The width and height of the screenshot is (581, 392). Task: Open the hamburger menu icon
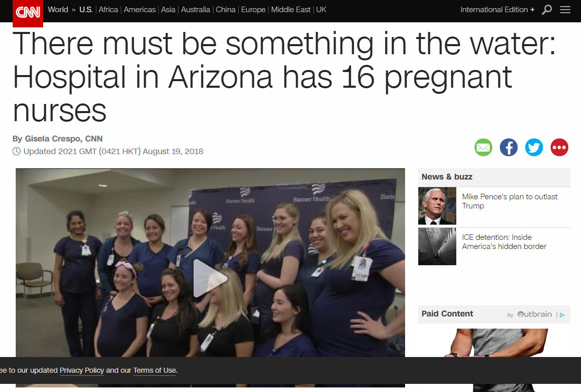[x=565, y=10]
